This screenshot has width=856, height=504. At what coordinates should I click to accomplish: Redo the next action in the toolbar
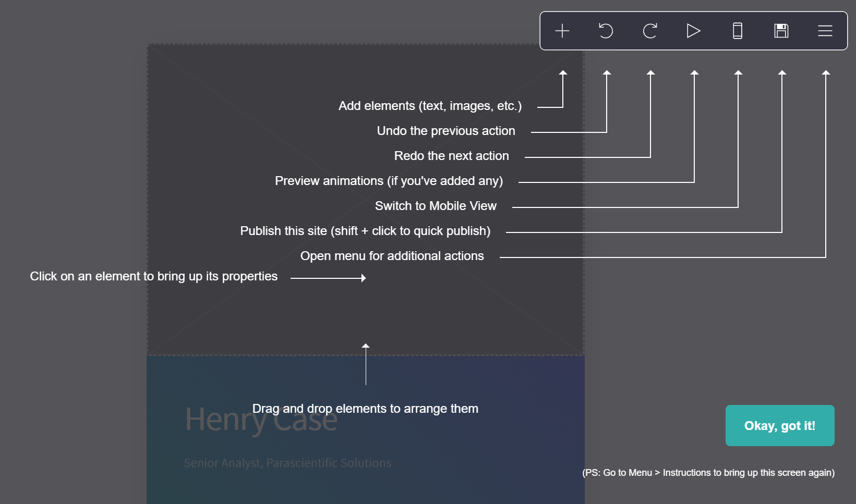649,31
